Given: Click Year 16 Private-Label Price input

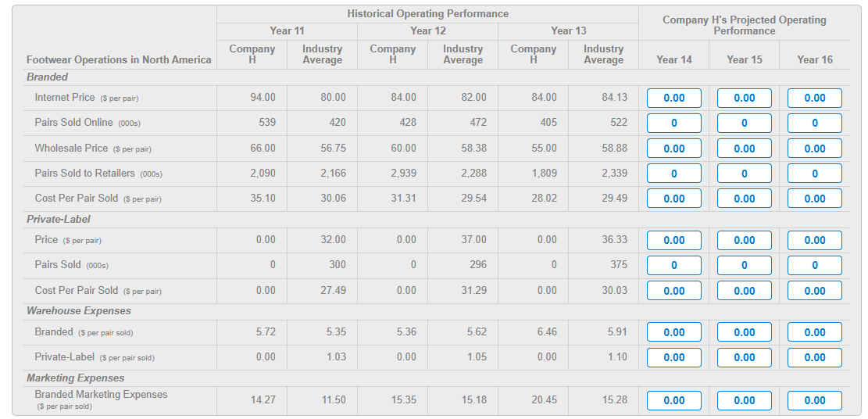Looking at the screenshot, I should pos(814,241).
